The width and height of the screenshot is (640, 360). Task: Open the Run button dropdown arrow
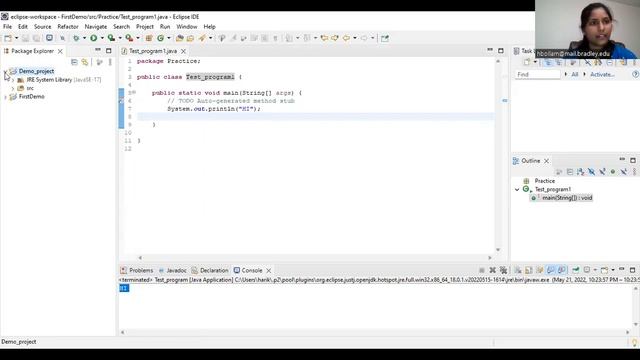[102, 38]
